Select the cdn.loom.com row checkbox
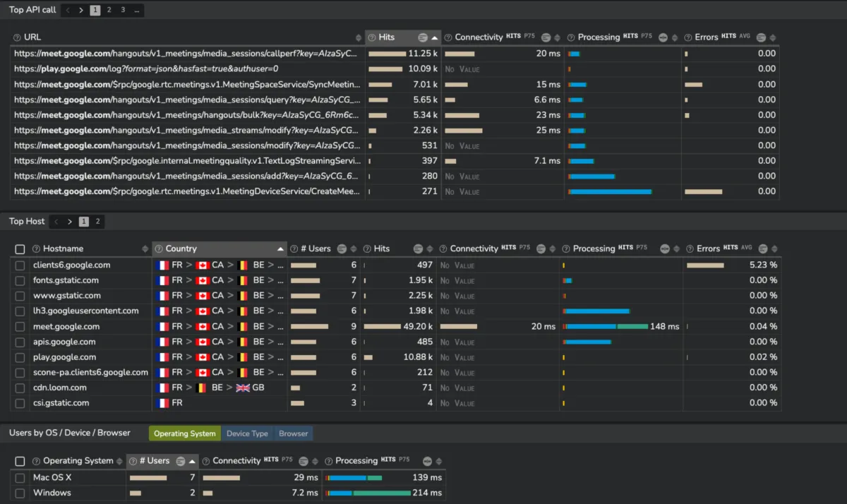The image size is (847, 504). tap(20, 388)
